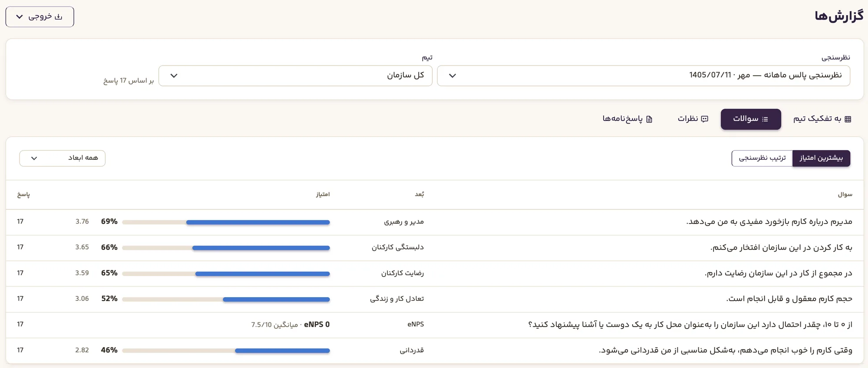
Task: Click the 65% score percentage
Action: pyautogui.click(x=109, y=273)
